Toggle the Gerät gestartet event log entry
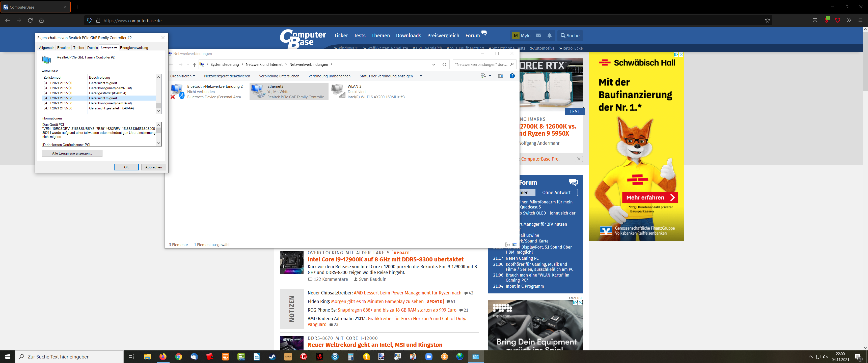 click(100, 93)
